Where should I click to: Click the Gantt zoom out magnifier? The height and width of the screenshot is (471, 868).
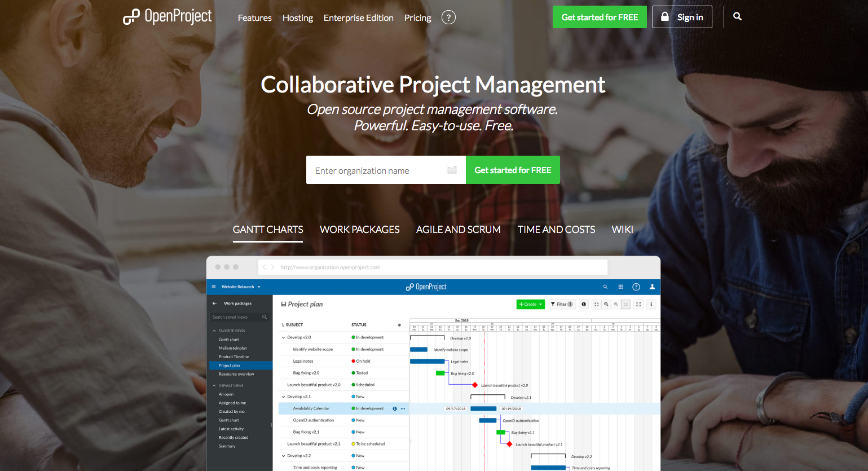point(606,304)
